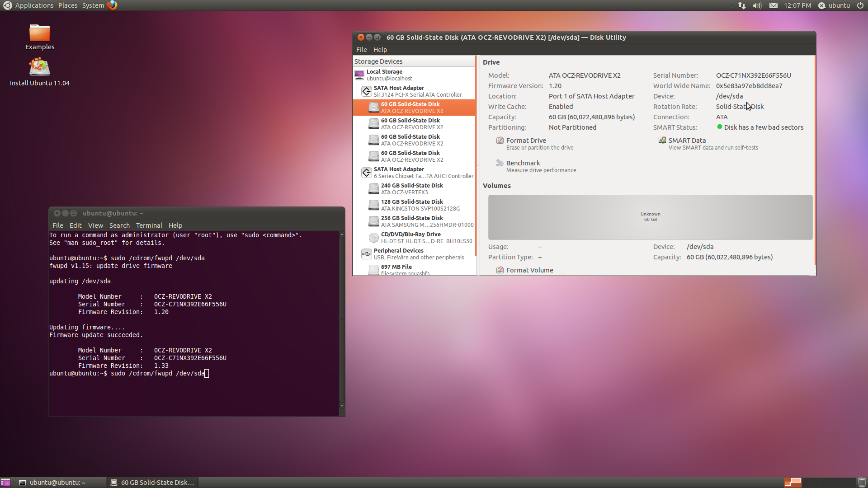Click the Format Volume icon
This screenshot has height=488, width=868.
tap(500, 270)
